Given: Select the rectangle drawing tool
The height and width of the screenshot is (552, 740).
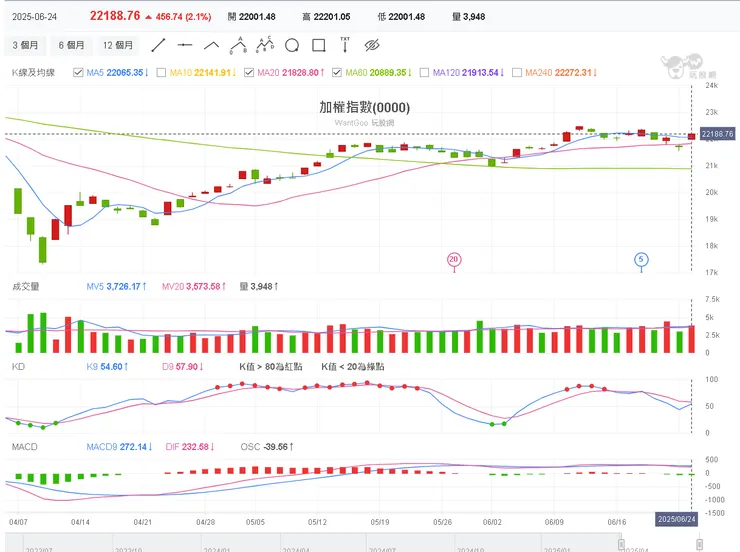Looking at the screenshot, I should [x=319, y=45].
